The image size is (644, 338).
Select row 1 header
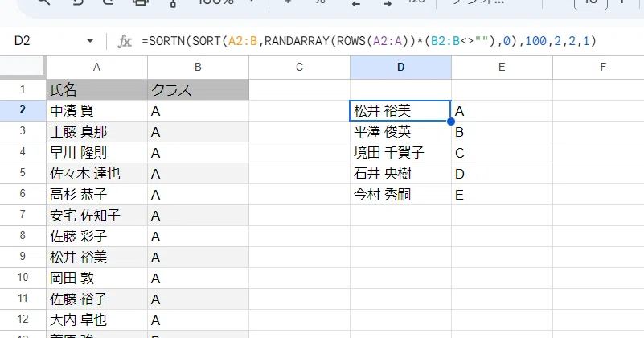(23, 89)
